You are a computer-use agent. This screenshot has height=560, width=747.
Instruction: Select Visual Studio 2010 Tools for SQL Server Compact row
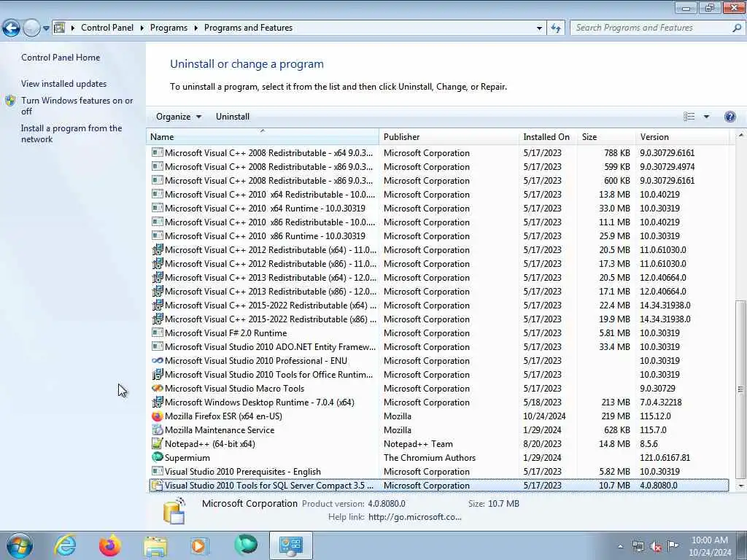[438, 486]
